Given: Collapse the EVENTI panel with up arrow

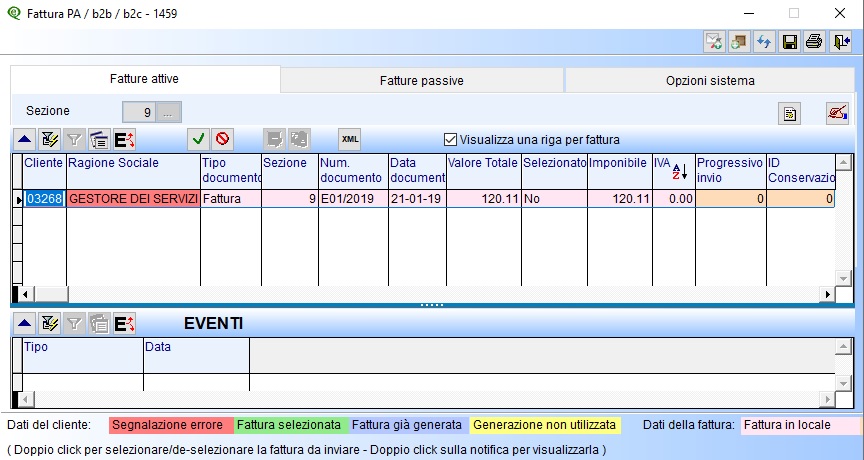Looking at the screenshot, I should [x=23, y=323].
